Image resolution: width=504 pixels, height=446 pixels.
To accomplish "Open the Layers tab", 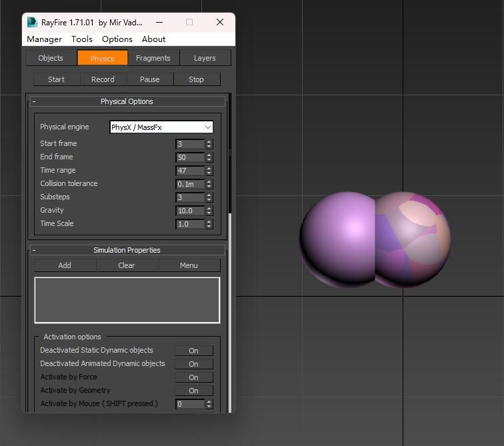I will coord(205,58).
